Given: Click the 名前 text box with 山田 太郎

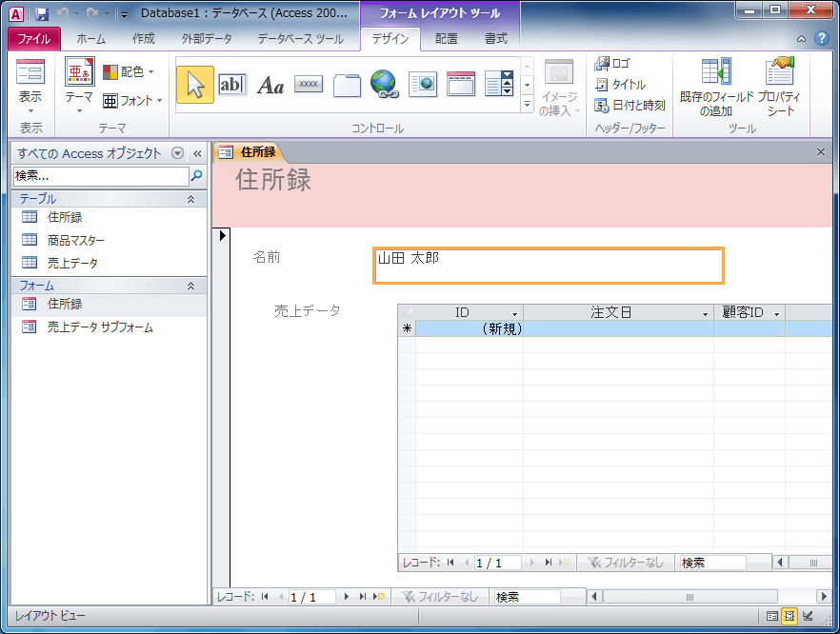Looking at the screenshot, I should click(549, 266).
